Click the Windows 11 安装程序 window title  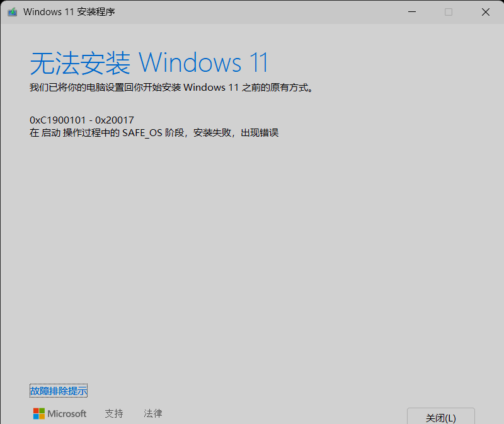(x=69, y=12)
